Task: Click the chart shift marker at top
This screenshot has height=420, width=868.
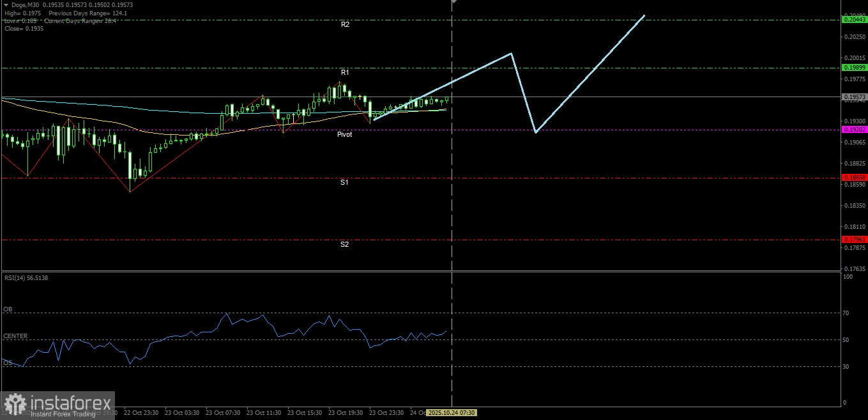Action: 454,2
